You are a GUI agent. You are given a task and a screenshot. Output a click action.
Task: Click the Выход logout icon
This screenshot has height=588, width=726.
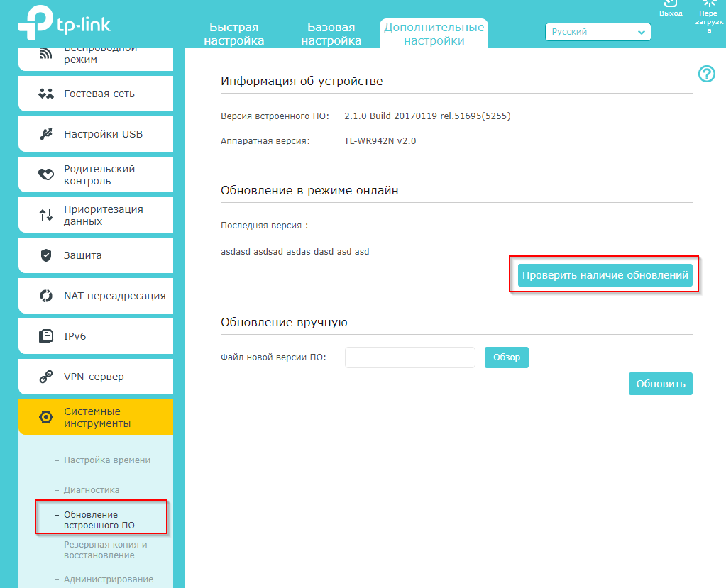pos(670,4)
